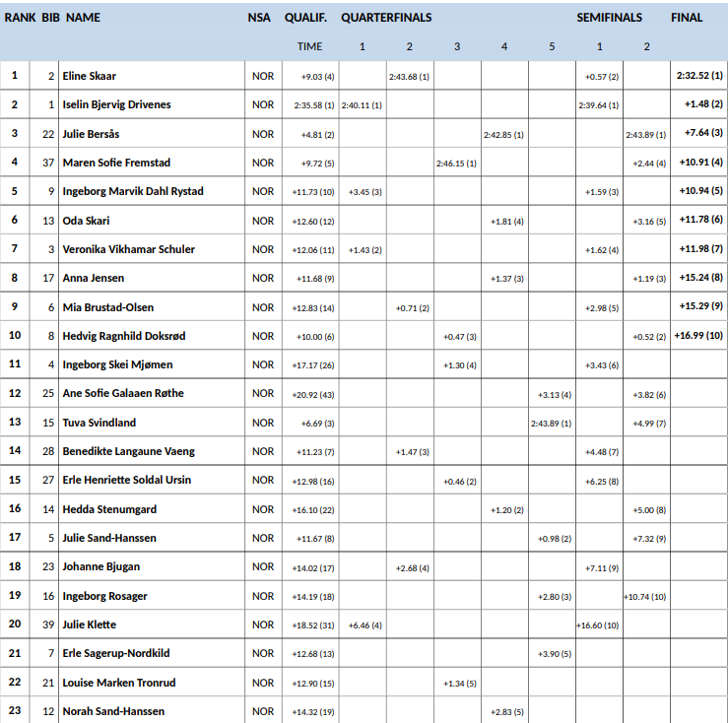The width and height of the screenshot is (728, 723).
Task: Click Norah Sand-Hanssen's name
Action: [113, 711]
